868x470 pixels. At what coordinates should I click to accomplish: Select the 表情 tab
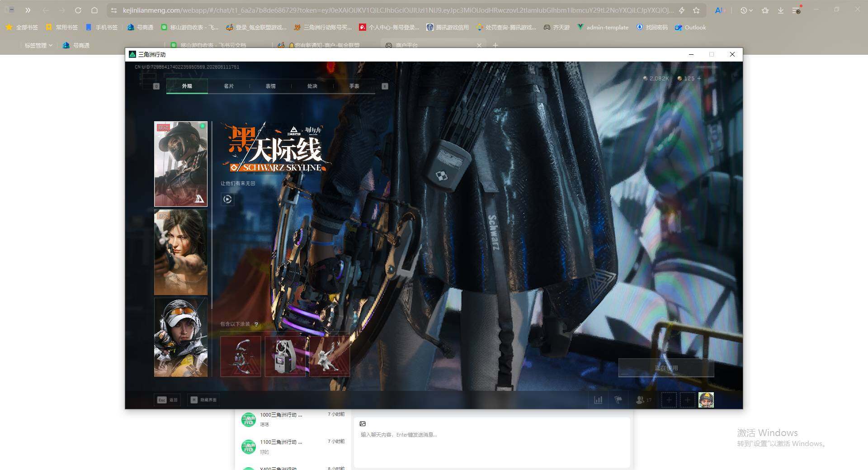click(270, 86)
